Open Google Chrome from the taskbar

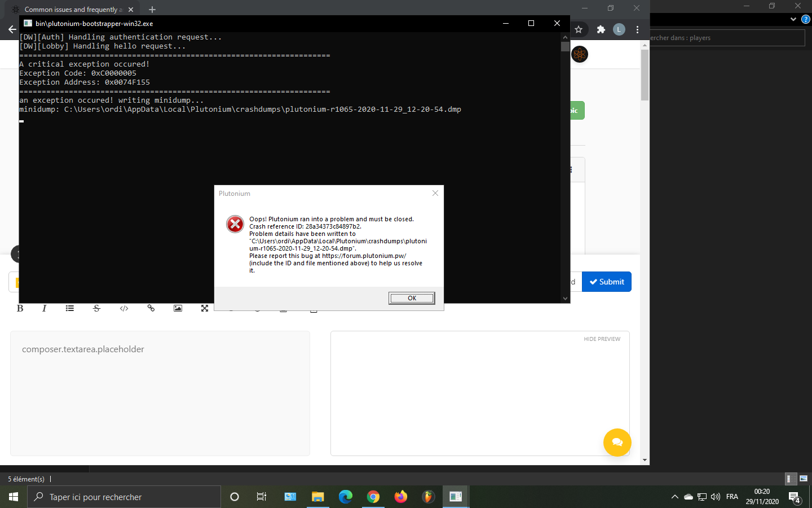point(373,497)
